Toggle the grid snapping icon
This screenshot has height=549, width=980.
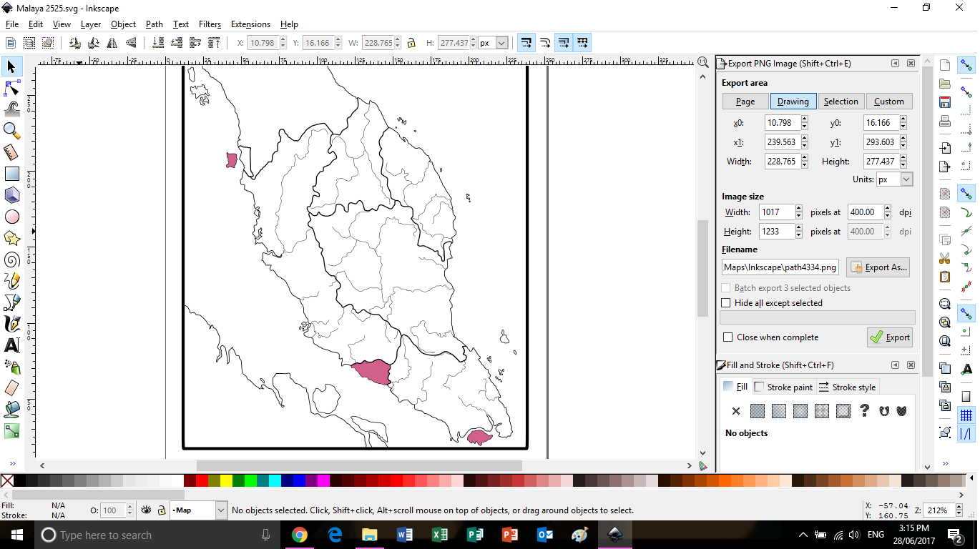click(966, 415)
